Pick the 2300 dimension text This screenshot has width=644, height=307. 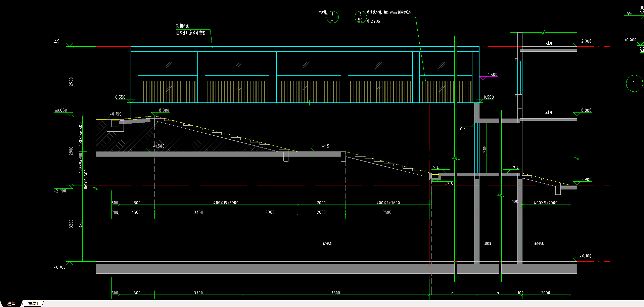tap(270, 212)
